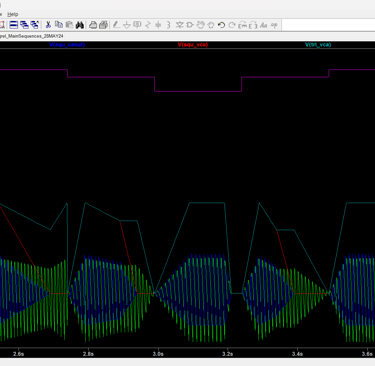Select the Text 'Aa' tool

point(264,25)
